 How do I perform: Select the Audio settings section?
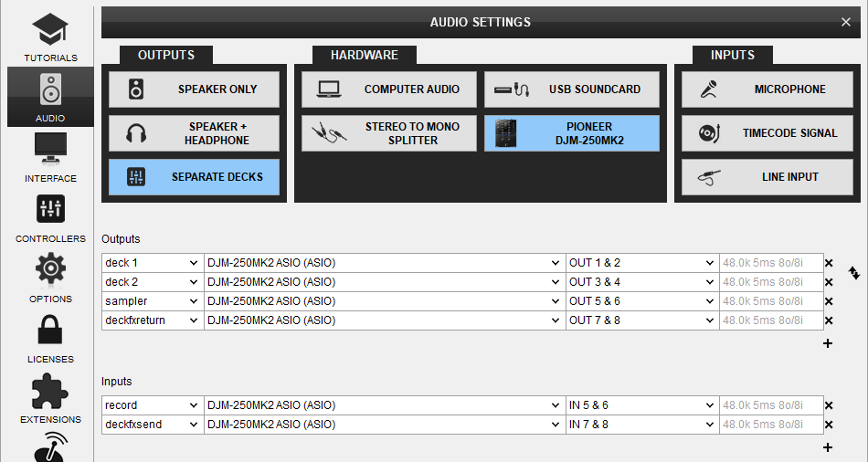click(x=50, y=97)
